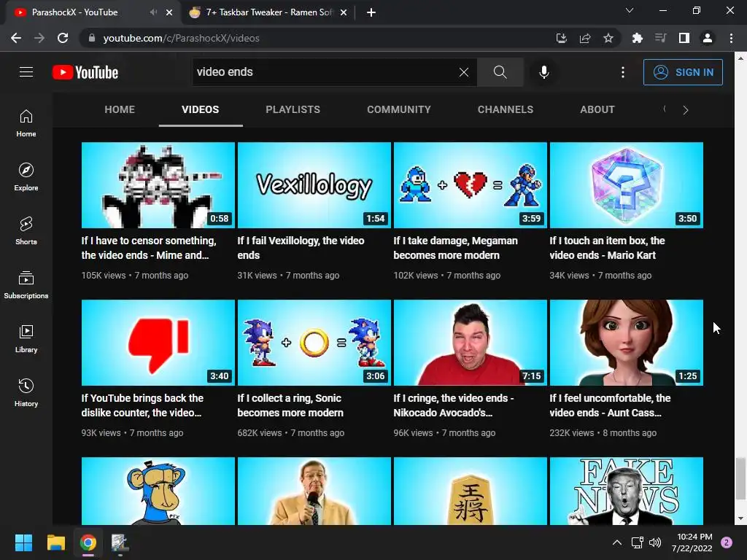Open "If I fail Vexillology" video title

[301, 248]
